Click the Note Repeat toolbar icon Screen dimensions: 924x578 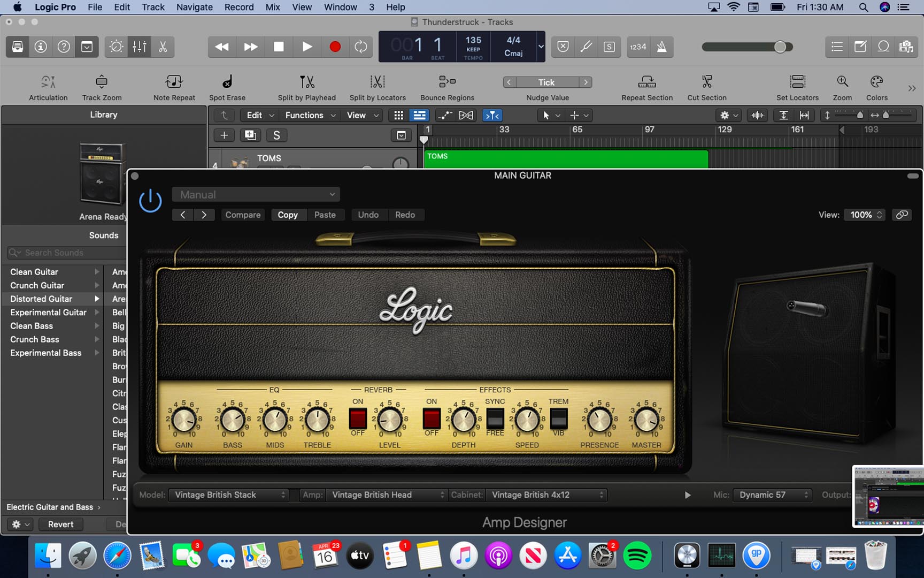[174, 82]
